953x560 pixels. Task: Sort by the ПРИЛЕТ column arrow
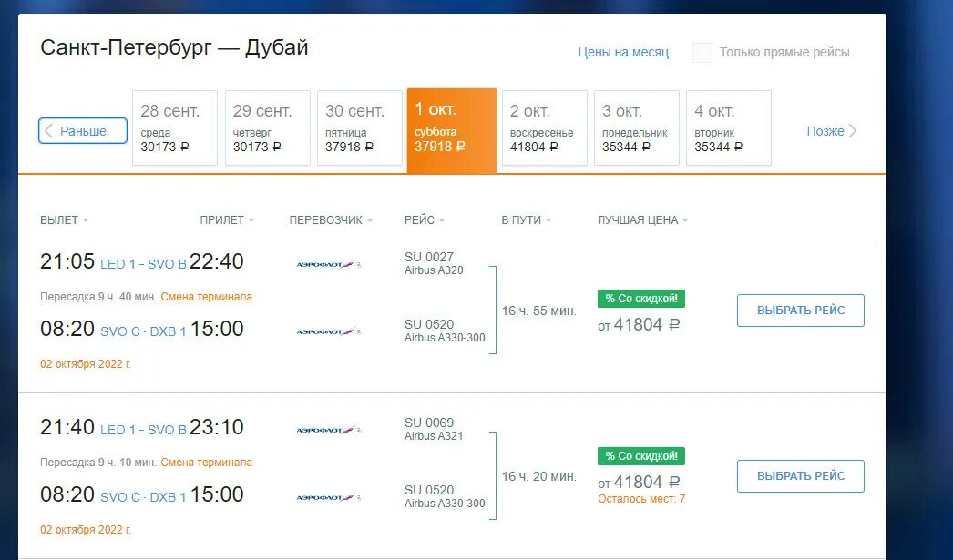(x=251, y=220)
